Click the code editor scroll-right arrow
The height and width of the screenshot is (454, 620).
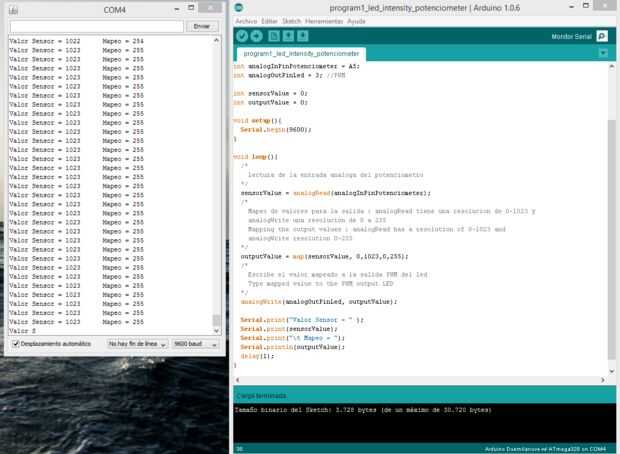(603, 380)
